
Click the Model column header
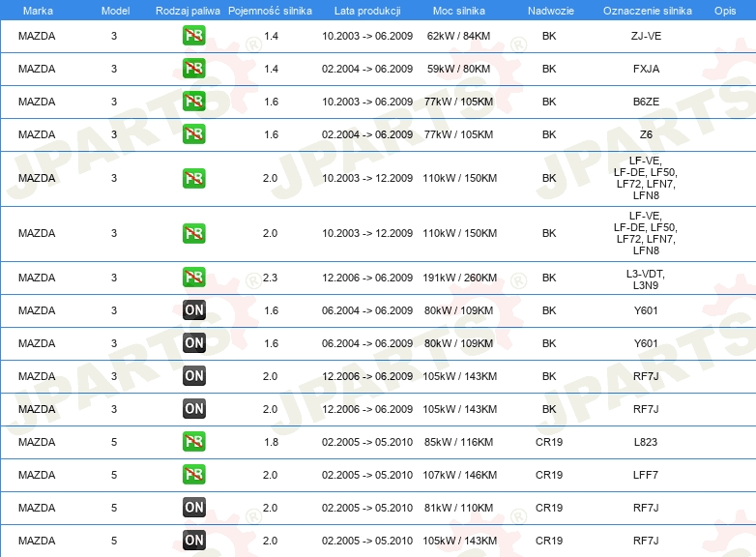115,11
